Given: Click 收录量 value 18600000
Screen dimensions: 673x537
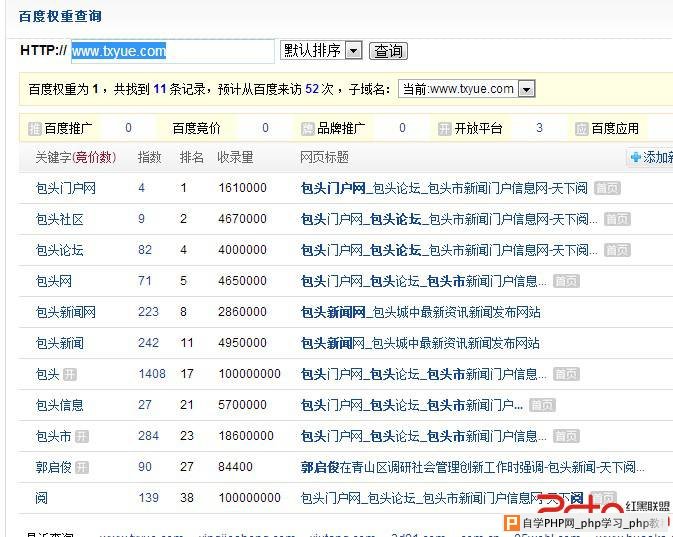Looking at the screenshot, I should [246, 436].
